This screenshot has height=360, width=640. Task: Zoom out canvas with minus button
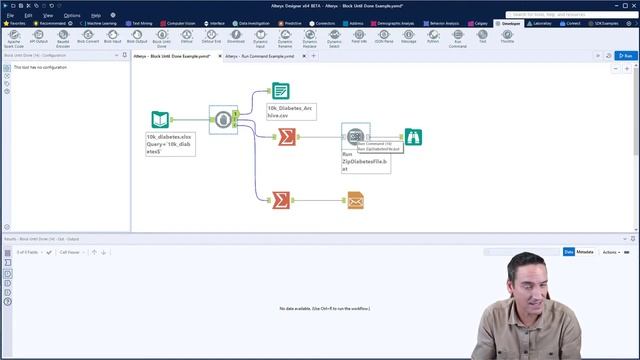[x=616, y=69]
